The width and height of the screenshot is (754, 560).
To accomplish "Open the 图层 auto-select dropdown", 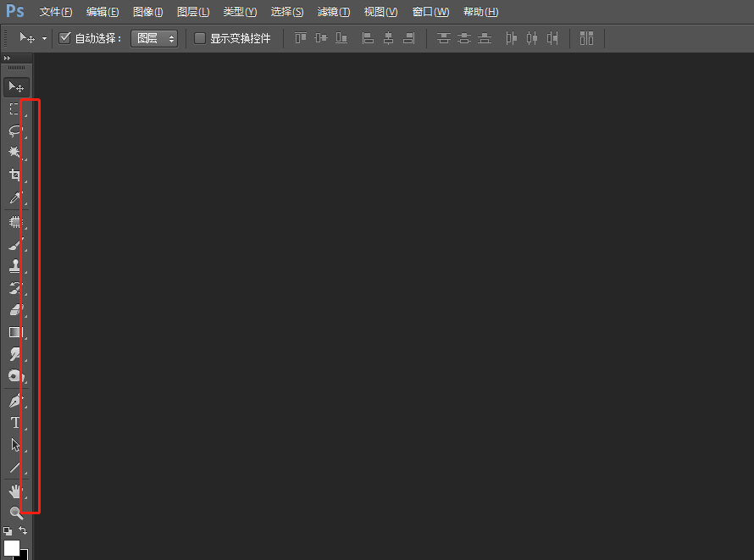I will click(x=154, y=38).
